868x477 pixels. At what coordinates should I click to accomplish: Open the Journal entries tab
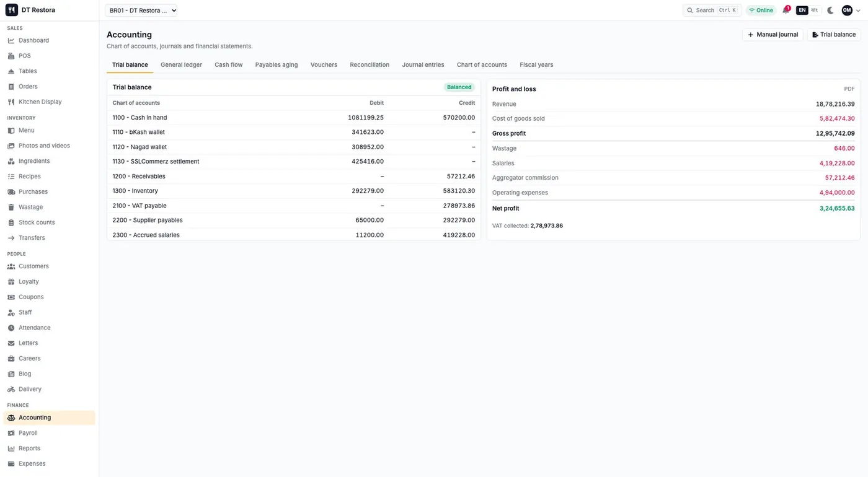(423, 65)
